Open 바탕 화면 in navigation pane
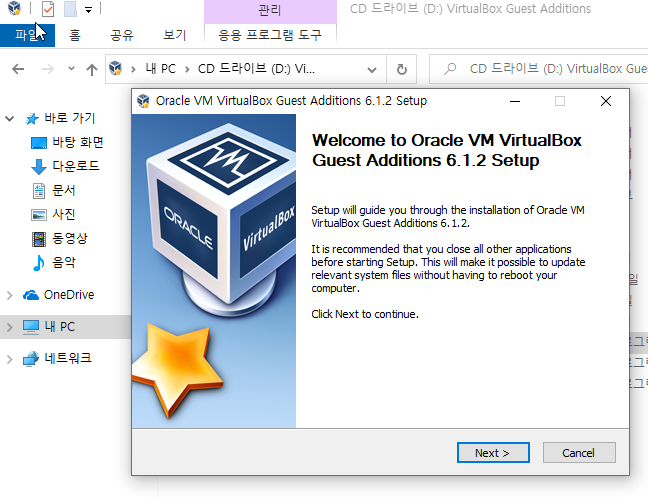Viewport: 648px width, 498px height. (78, 143)
